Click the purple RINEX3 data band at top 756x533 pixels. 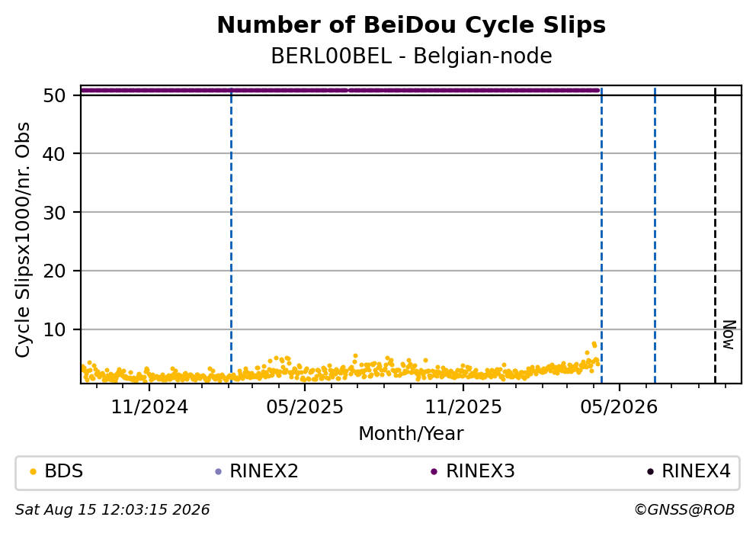click(340, 90)
